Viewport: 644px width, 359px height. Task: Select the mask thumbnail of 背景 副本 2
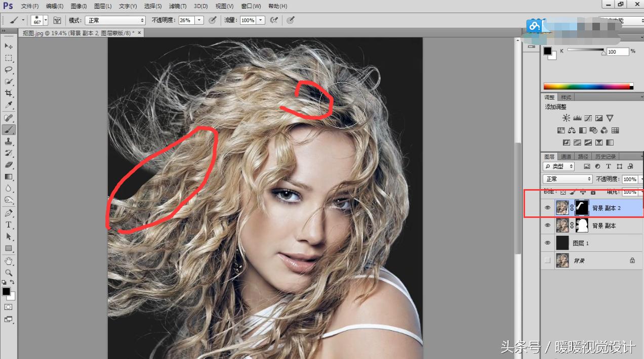582,208
